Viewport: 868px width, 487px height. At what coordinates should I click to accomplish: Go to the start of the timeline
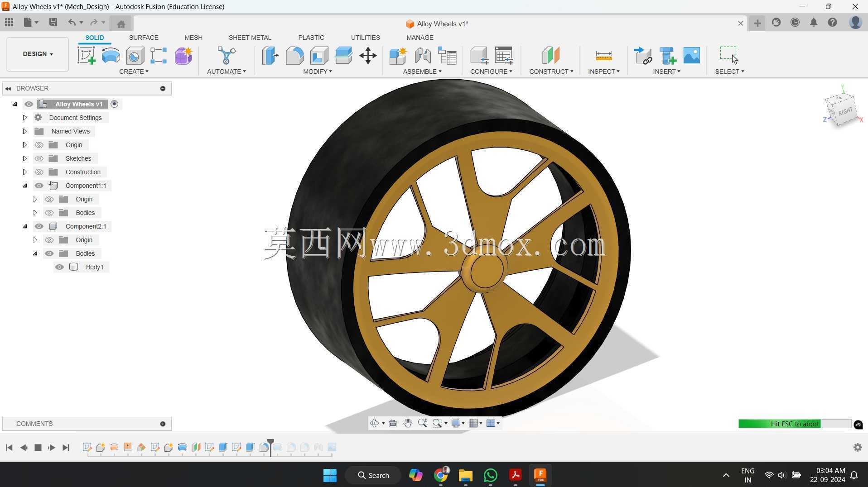click(9, 448)
